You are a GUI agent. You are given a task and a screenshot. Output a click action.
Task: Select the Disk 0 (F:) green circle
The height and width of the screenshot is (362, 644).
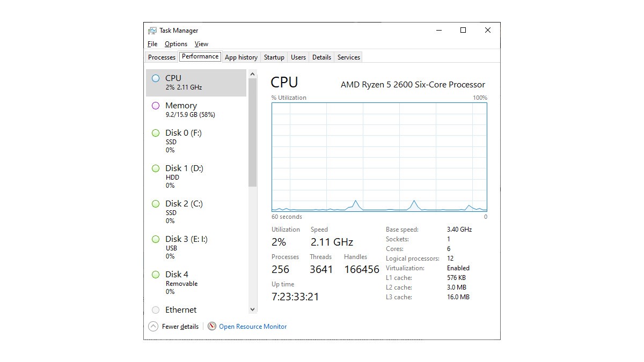tap(156, 133)
